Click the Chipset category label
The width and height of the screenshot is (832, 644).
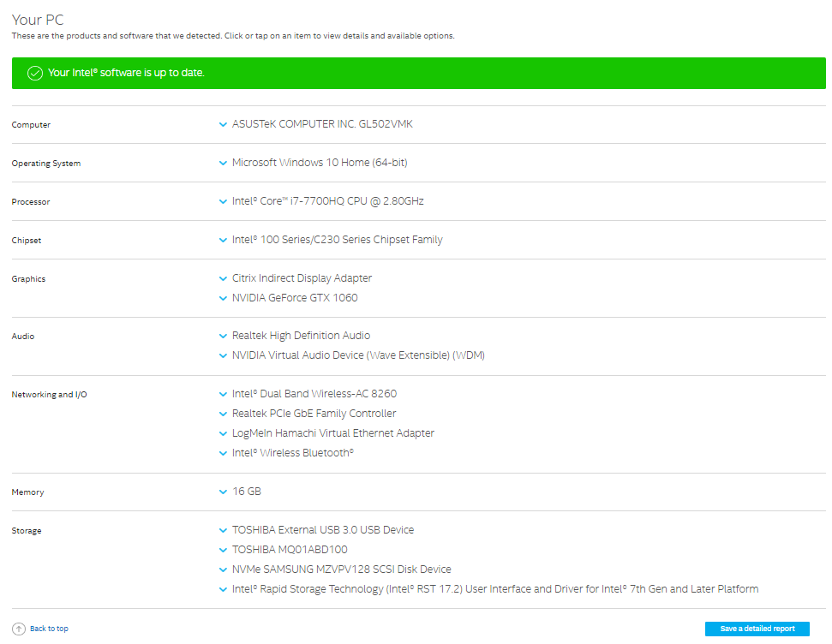coord(27,241)
